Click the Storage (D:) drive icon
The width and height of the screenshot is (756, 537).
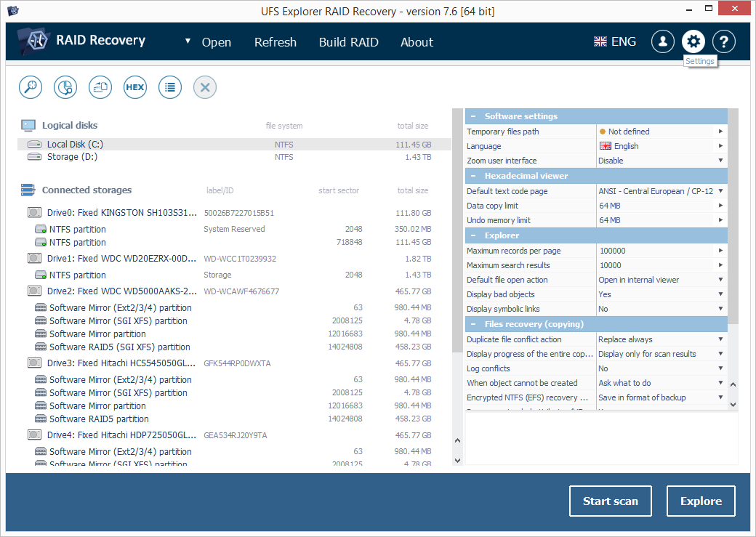[x=34, y=157]
